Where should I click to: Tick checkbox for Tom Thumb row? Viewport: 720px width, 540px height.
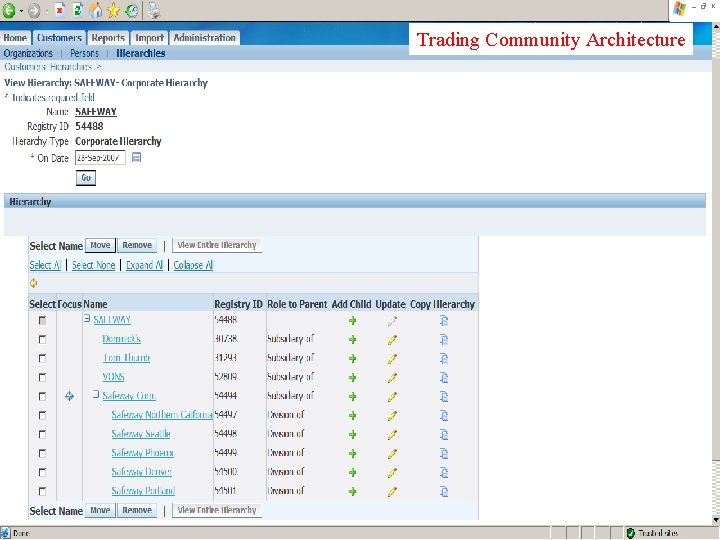[42, 358]
